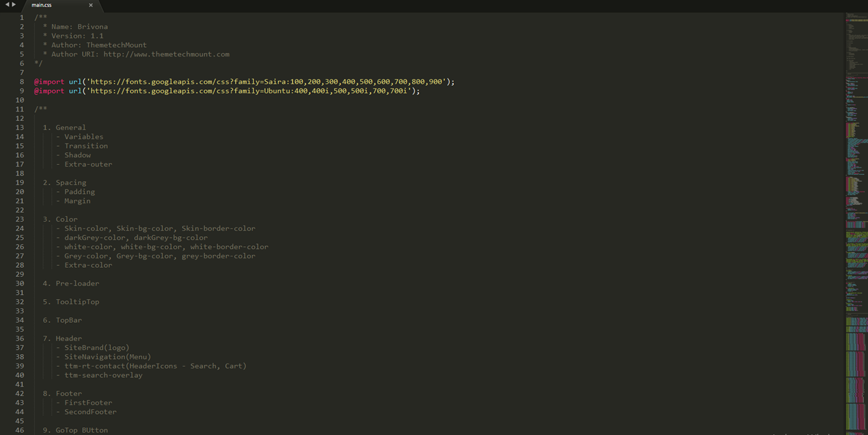This screenshot has width=868, height=435.
Task: Click the Google Fonts URL for Saira
Action: click(x=266, y=81)
